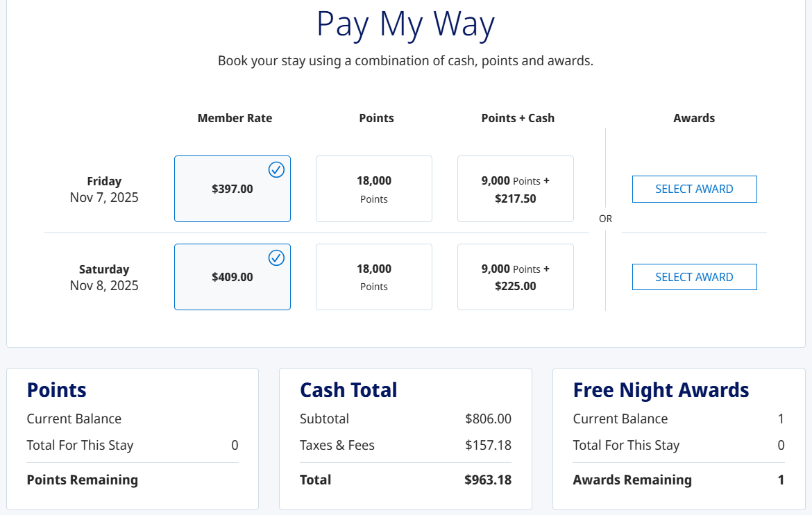Select Friday's $397.00 Member Rate card

[x=232, y=188]
